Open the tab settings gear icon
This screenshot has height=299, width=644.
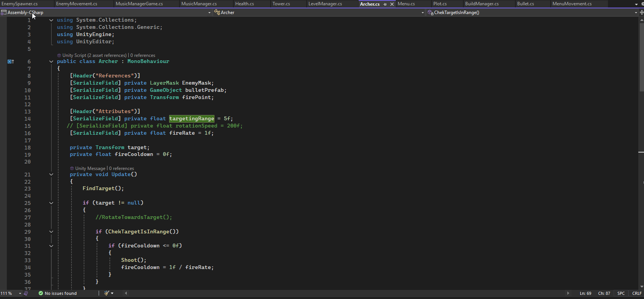(x=642, y=4)
